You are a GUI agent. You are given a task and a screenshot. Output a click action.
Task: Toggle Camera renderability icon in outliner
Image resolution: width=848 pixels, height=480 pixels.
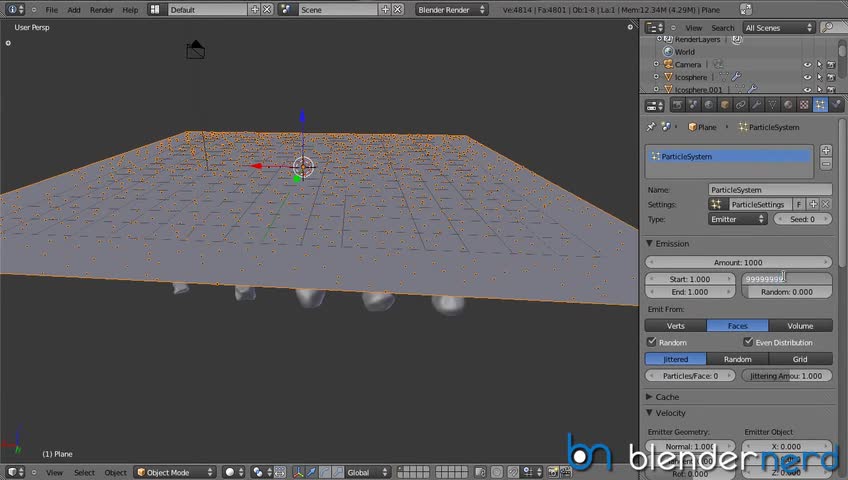pos(831,64)
